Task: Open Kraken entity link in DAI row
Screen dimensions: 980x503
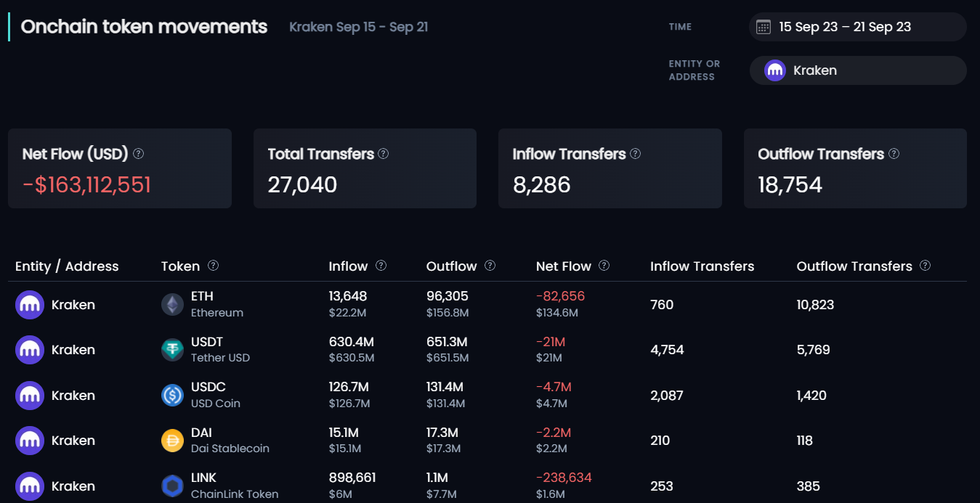Action: click(73, 441)
